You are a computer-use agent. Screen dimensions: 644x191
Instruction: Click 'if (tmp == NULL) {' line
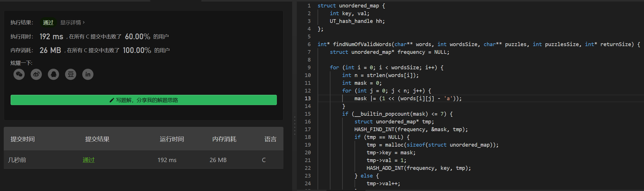382,137
